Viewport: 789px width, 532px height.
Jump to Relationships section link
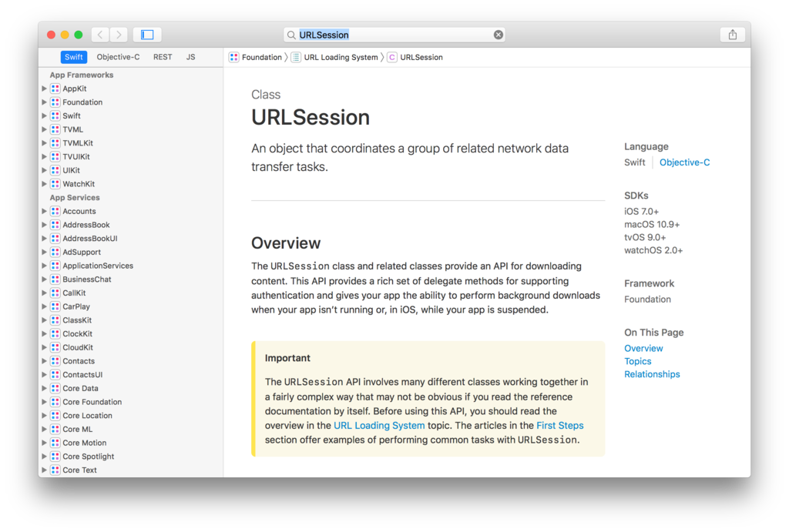click(x=652, y=374)
